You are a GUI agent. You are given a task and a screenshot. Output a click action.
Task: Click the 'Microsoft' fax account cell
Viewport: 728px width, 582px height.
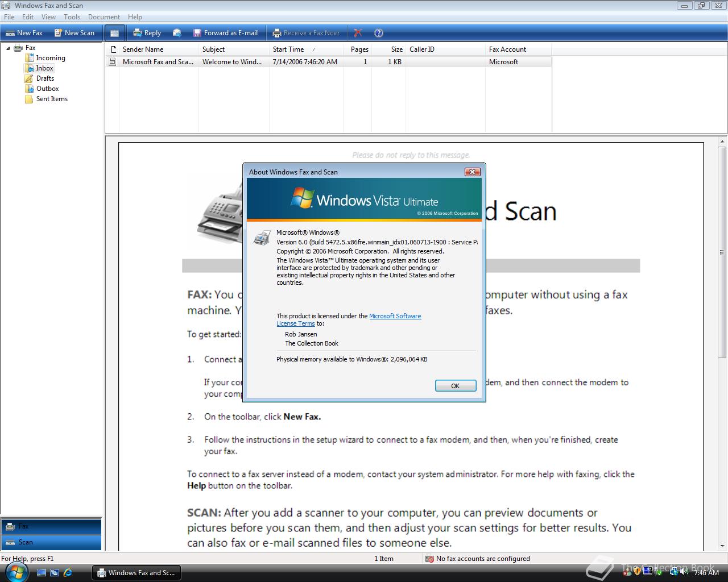click(x=503, y=62)
